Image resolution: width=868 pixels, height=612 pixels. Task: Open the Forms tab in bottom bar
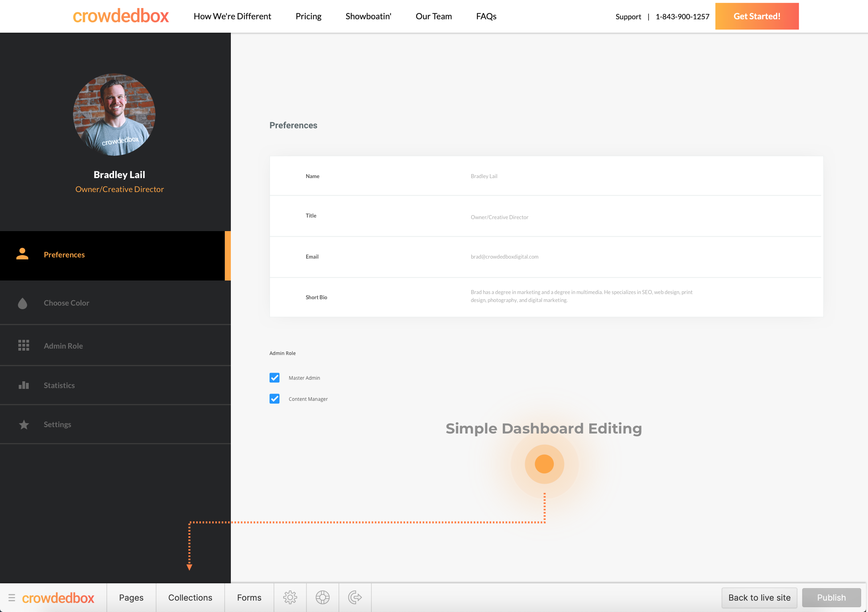point(249,598)
